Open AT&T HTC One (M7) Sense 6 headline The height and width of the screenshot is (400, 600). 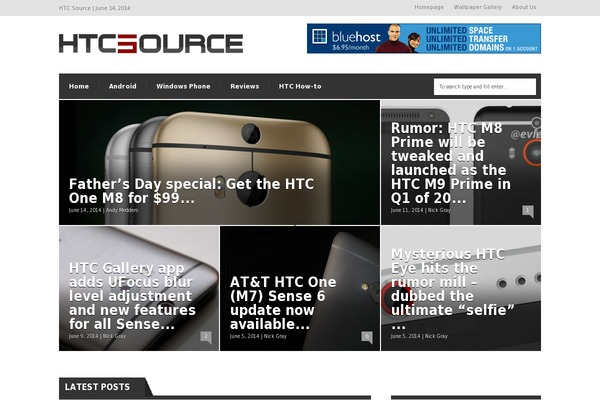tap(283, 303)
